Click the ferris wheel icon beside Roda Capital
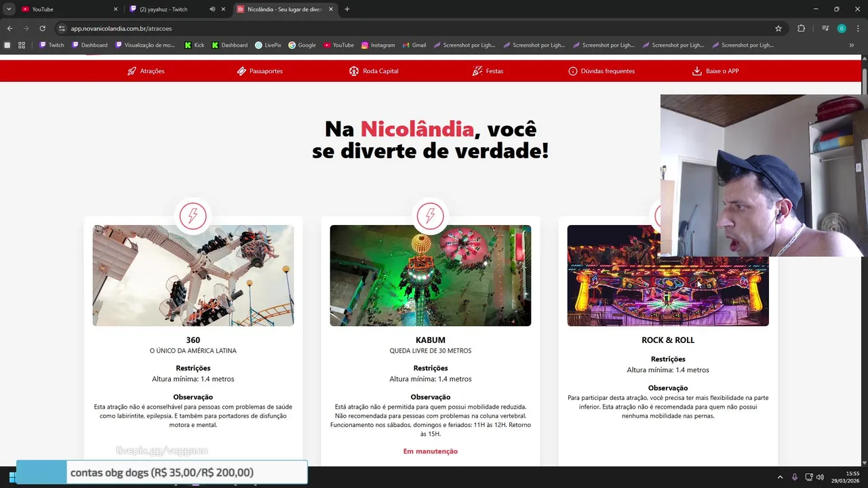Viewport: 868px width, 488px height. [353, 71]
